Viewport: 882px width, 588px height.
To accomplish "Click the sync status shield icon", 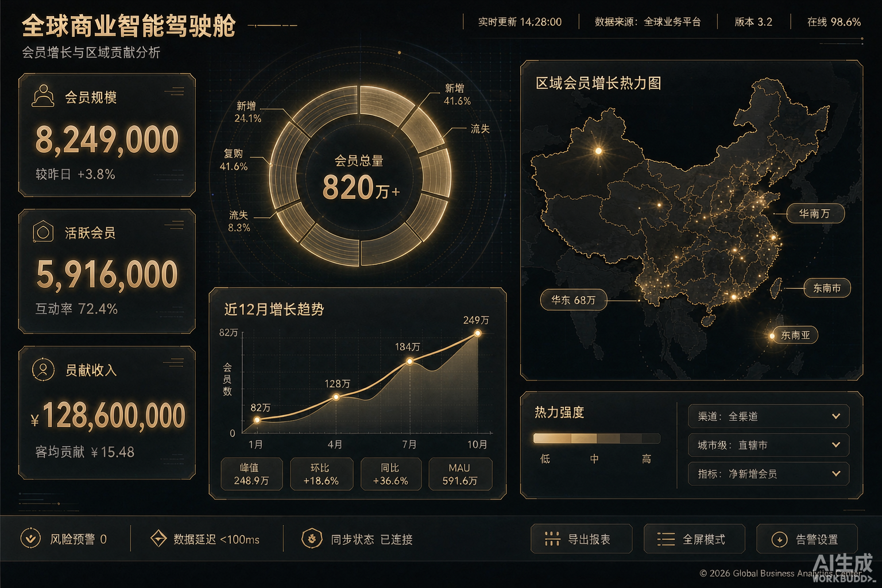I will (x=312, y=539).
